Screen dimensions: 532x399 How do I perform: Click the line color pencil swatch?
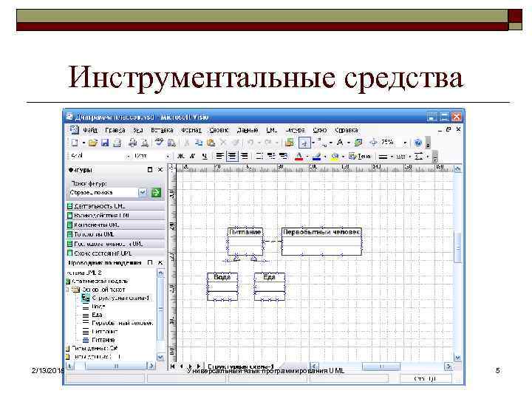pyautogui.click(x=316, y=157)
